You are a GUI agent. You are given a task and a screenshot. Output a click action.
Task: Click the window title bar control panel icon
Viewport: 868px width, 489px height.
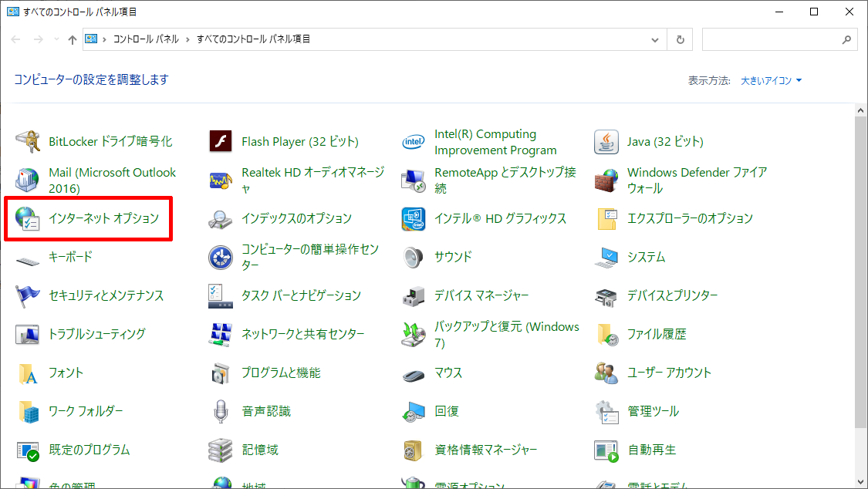13,12
